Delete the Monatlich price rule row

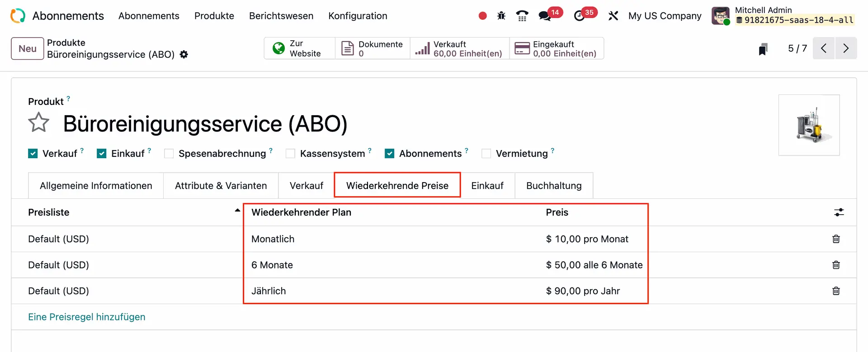[836, 239]
